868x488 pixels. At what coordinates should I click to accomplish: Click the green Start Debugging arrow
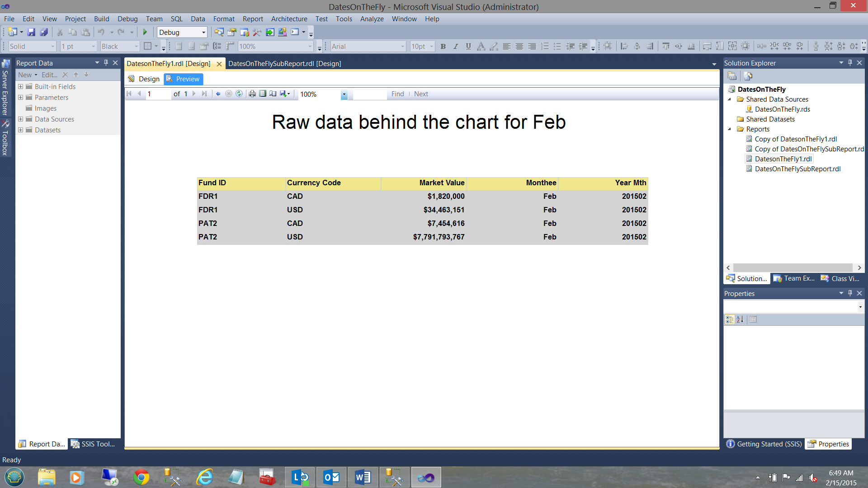pyautogui.click(x=145, y=32)
